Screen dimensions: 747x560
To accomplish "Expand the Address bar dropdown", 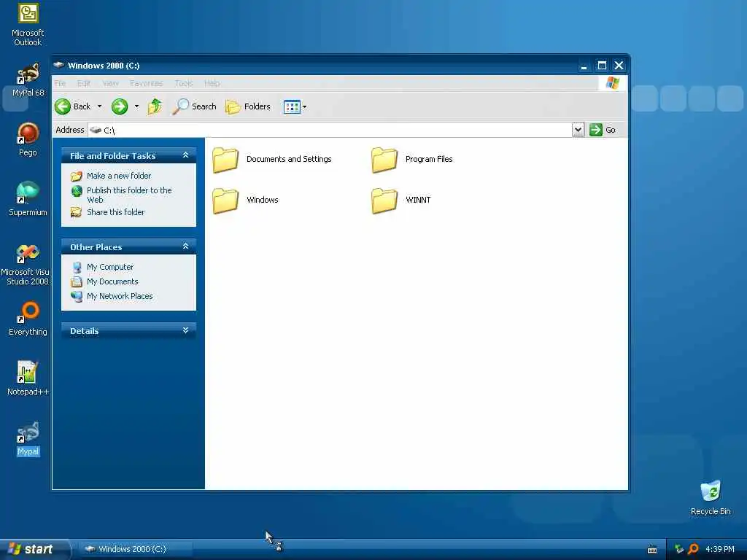I will pyautogui.click(x=578, y=130).
